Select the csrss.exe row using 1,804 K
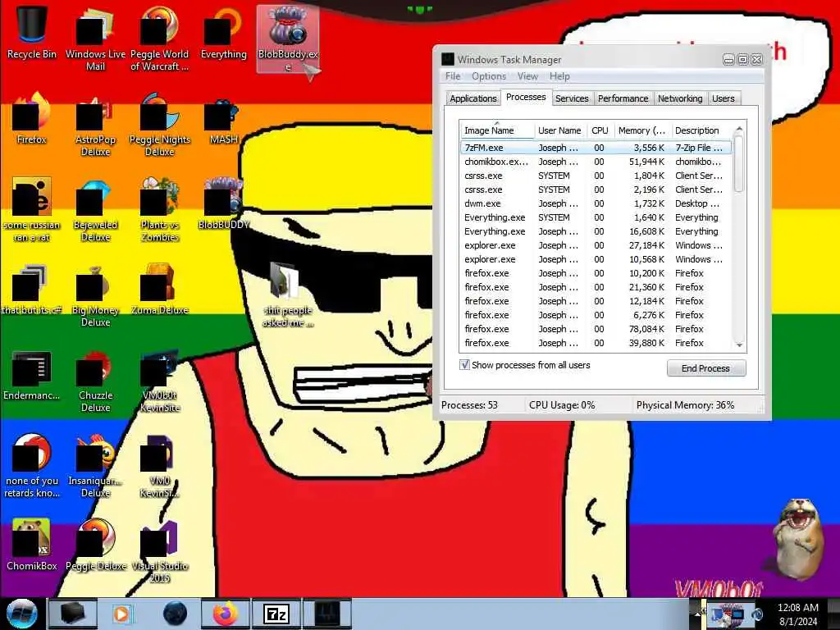The width and height of the screenshot is (840, 630). coord(596,176)
